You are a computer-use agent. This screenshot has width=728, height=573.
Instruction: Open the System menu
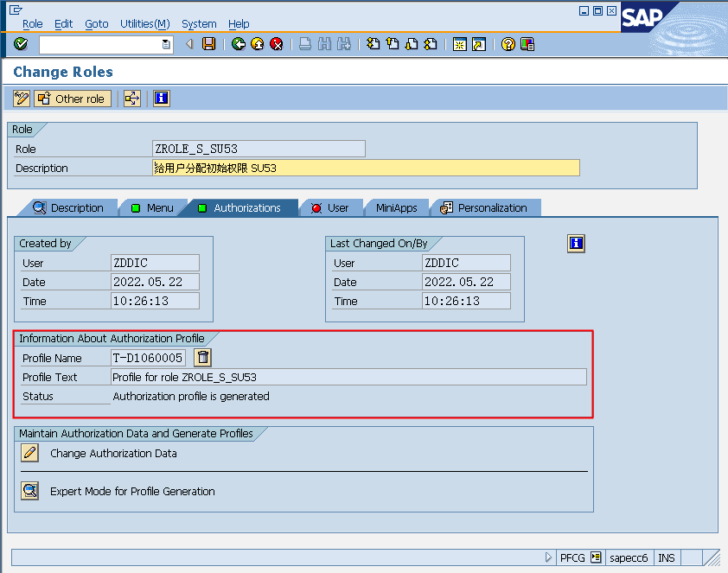199,23
